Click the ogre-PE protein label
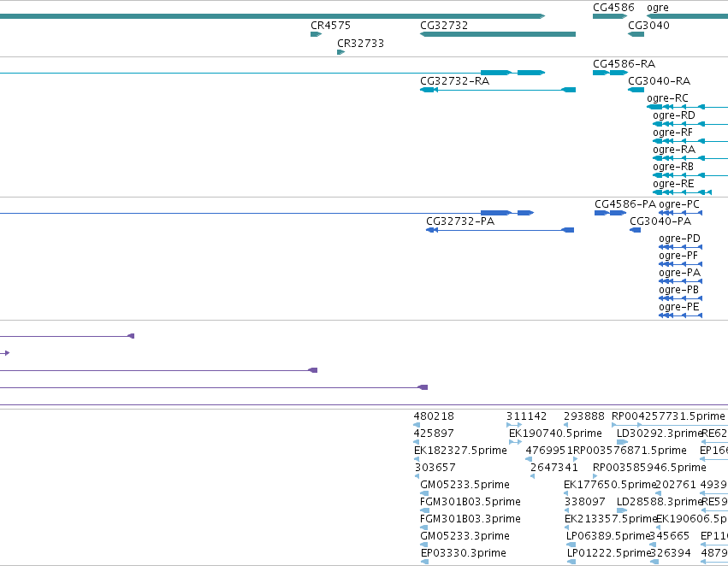The height and width of the screenshot is (566, 728). tap(678, 307)
